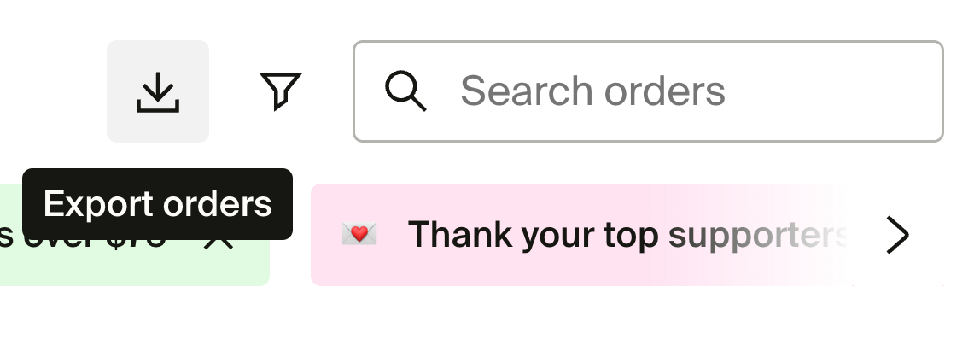
Task: Advance banners with the right chevron
Action: [x=897, y=235]
